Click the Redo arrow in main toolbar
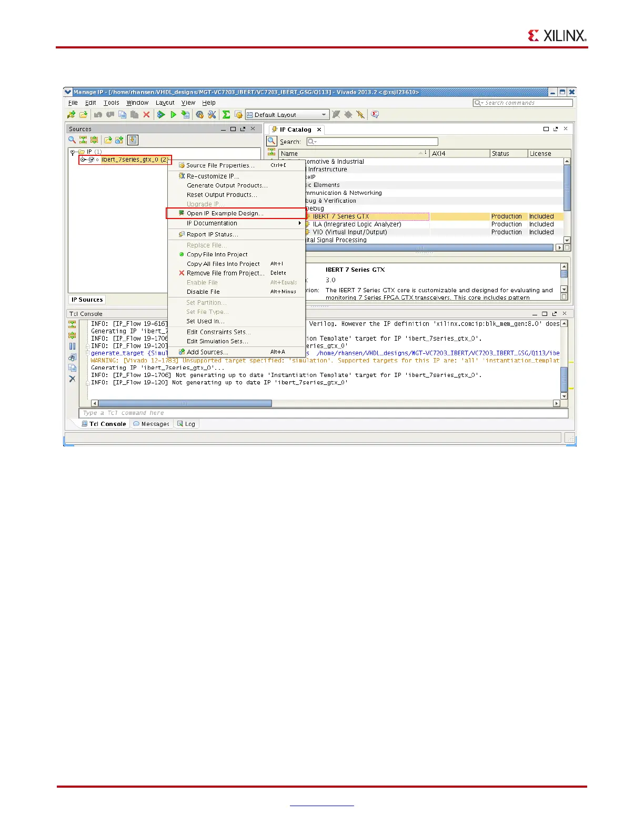The image size is (644, 834). click(x=110, y=114)
